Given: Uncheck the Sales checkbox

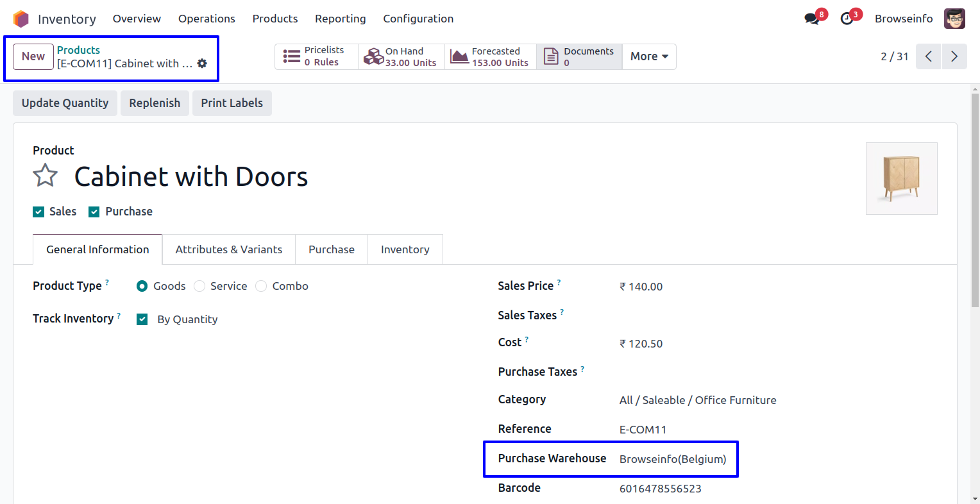Looking at the screenshot, I should click(x=38, y=212).
